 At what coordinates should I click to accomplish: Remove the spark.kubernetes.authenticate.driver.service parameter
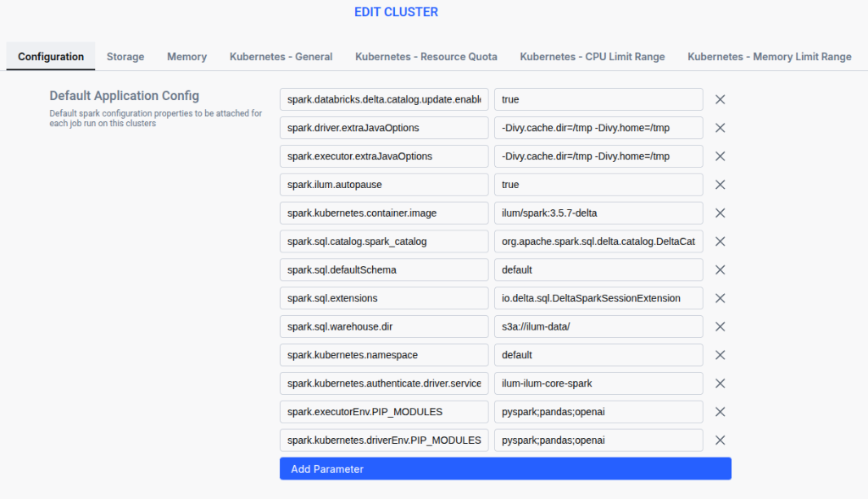click(720, 383)
